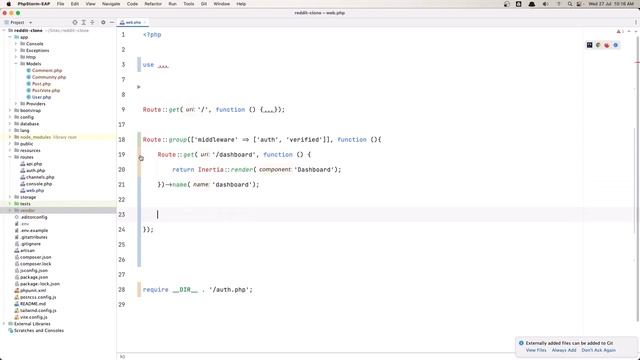Click Don't Ask Again in Git notification
Screen dimensions: 640x360
pos(598,350)
